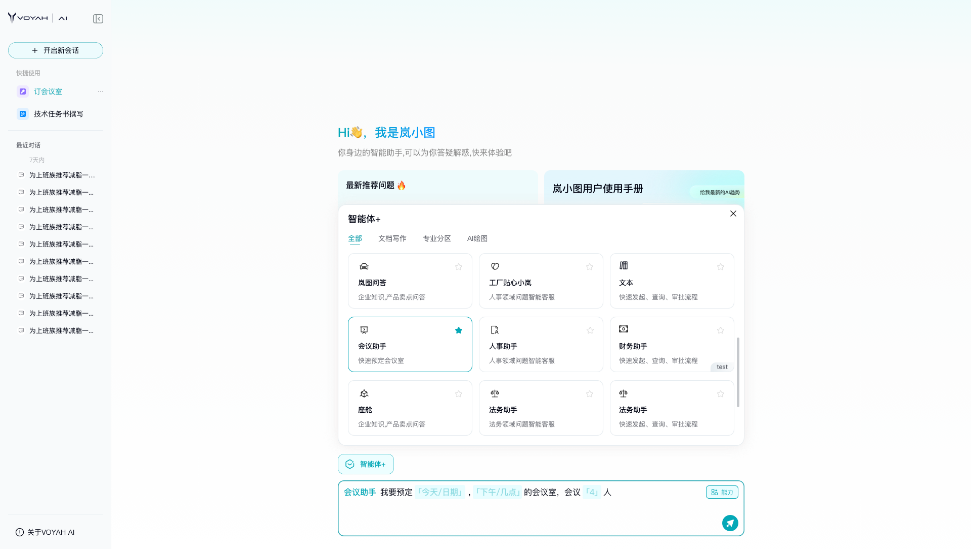
Task: Click the agent list vertical scrollbar
Action: [738, 372]
